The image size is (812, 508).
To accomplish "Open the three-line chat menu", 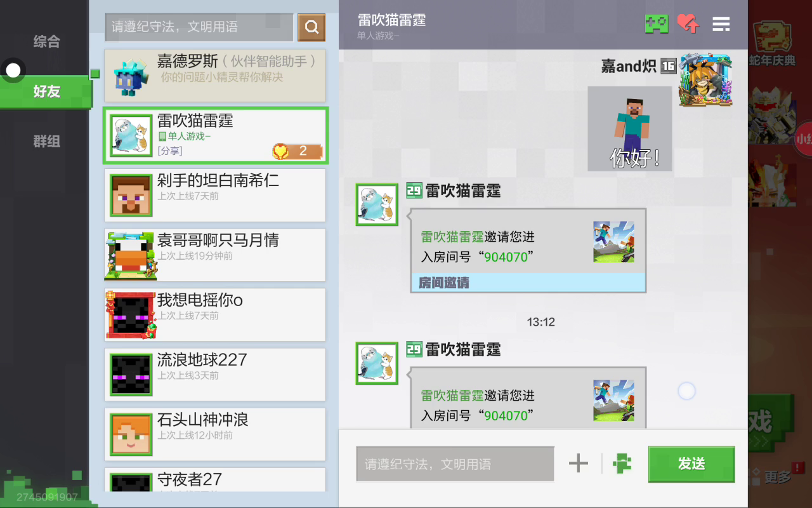I will tap(721, 24).
